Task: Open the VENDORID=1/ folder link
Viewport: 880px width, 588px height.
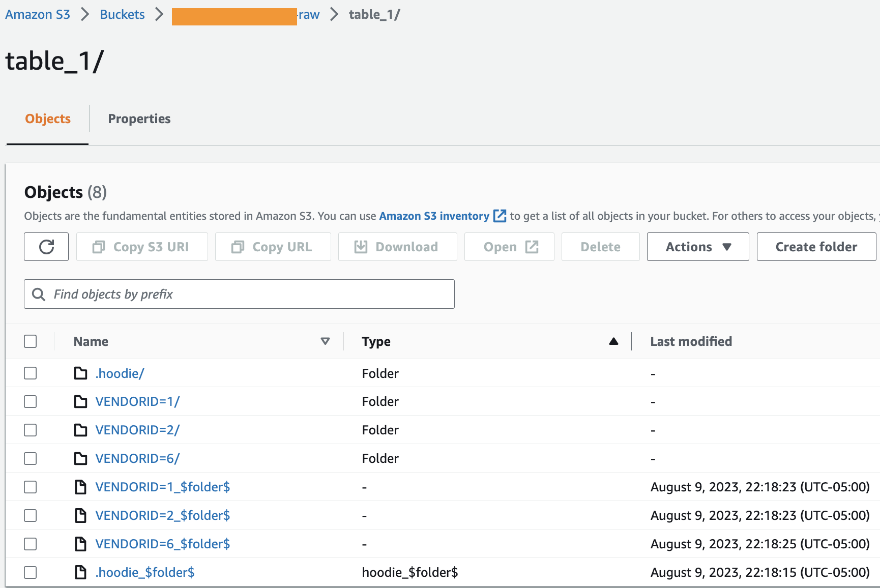Action: tap(137, 402)
